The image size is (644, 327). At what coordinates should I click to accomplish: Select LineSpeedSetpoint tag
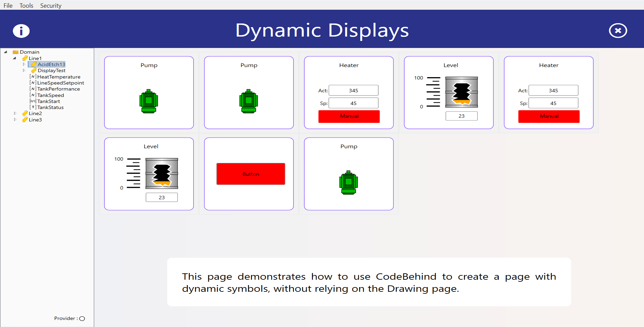(60, 83)
